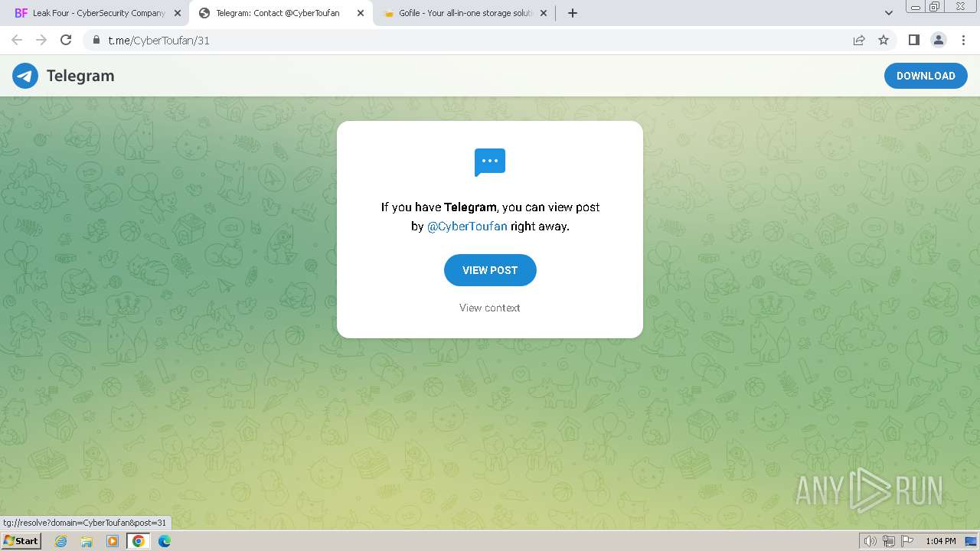Launch Internet Explorer from taskbar
Image resolution: width=980 pixels, height=551 pixels.
(60, 541)
